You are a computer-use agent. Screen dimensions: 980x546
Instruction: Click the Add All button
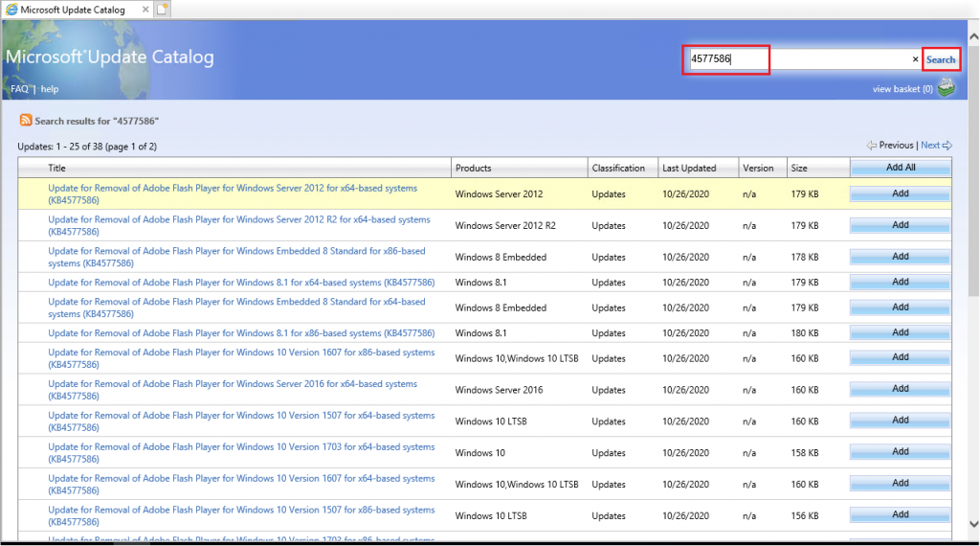pyautogui.click(x=901, y=167)
